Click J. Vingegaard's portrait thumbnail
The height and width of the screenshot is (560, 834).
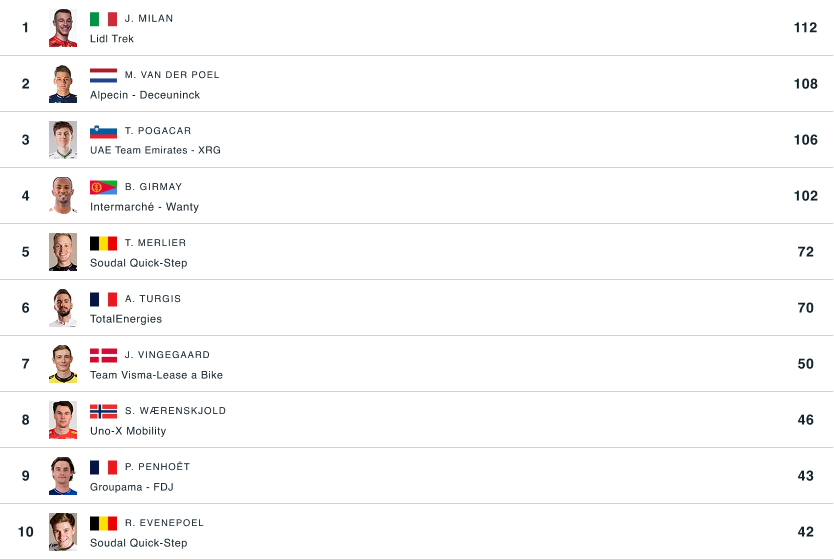pyautogui.click(x=63, y=364)
